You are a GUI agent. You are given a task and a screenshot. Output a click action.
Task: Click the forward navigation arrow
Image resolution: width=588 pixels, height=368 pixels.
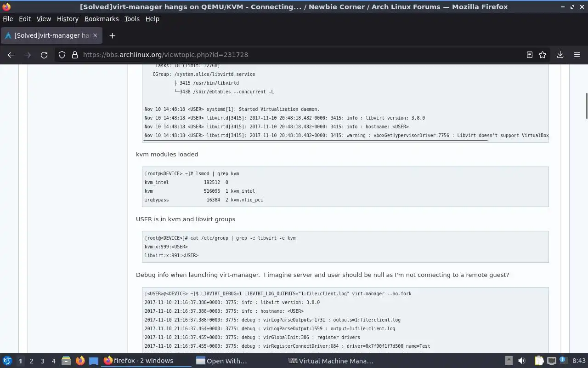click(28, 55)
